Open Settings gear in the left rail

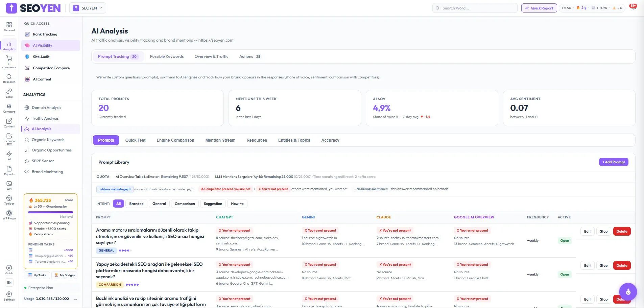point(9,296)
